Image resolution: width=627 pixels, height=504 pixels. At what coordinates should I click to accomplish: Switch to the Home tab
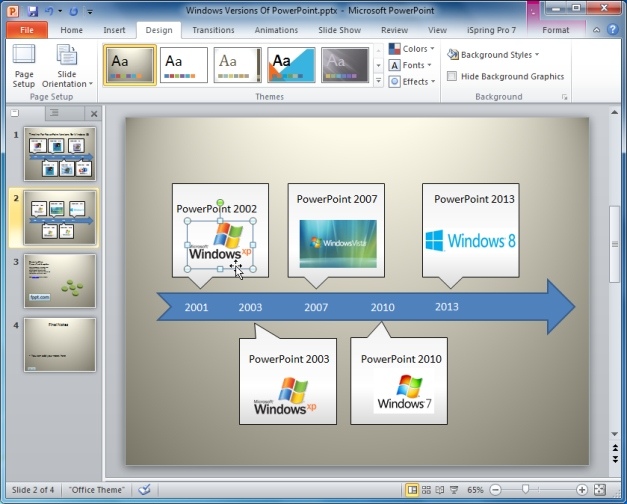point(72,30)
